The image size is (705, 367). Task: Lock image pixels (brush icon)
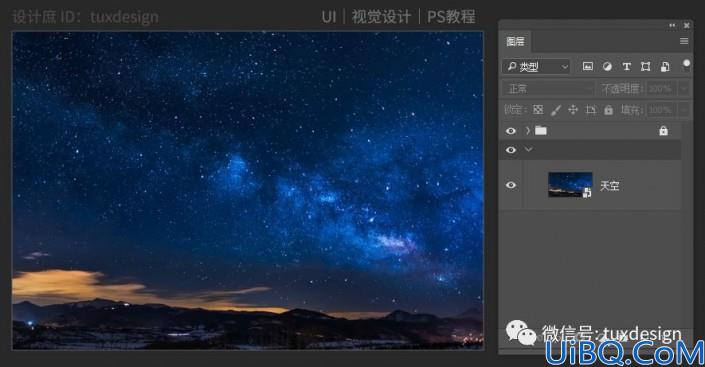click(x=556, y=110)
